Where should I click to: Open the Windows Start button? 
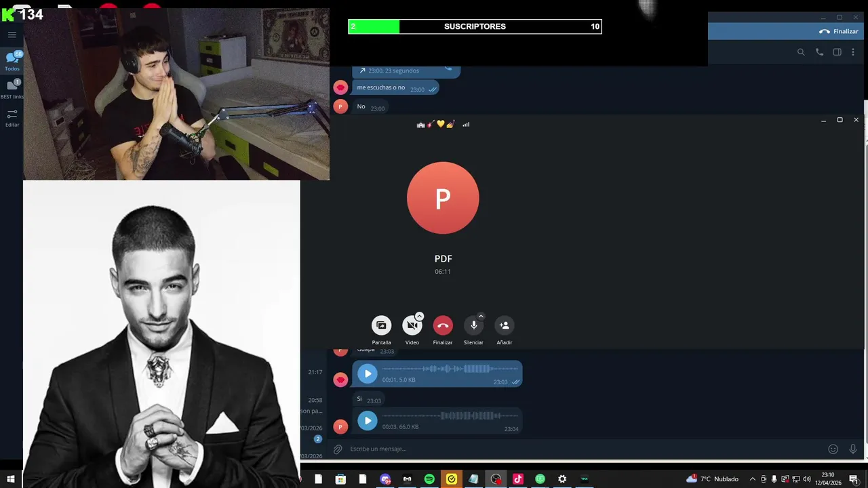[11, 479]
